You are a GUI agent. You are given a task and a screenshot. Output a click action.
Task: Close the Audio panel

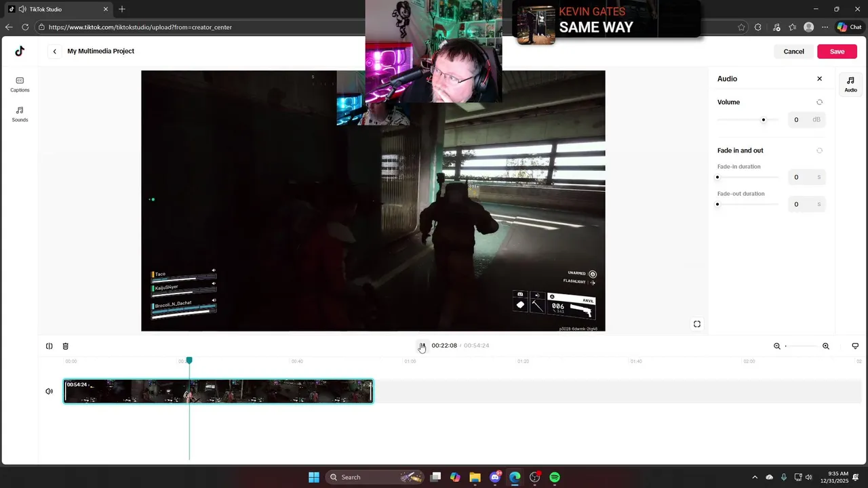(x=819, y=79)
